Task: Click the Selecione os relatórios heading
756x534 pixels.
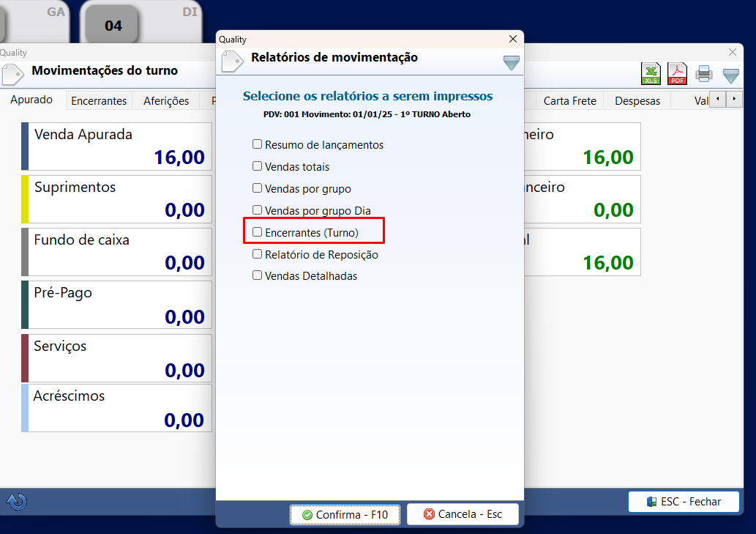Action: coord(368,96)
